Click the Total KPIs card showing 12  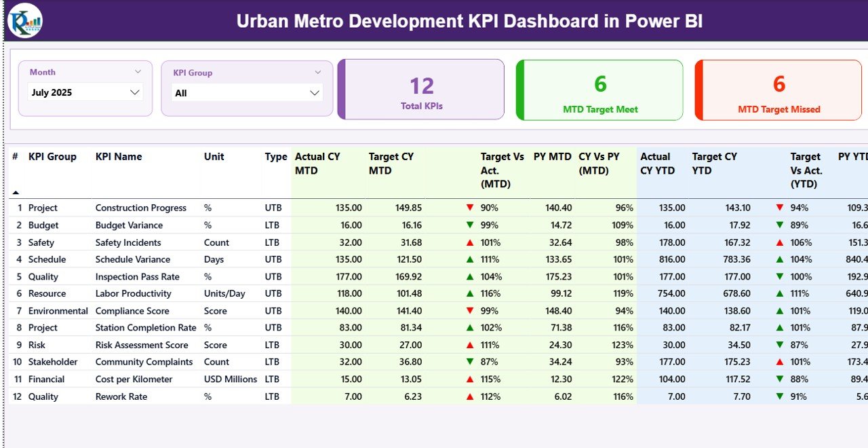421,89
